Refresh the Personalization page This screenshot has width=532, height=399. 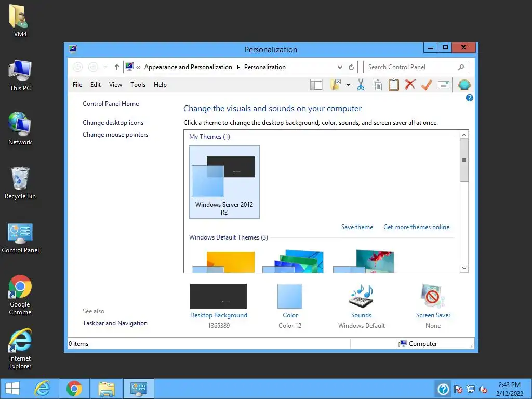coord(351,67)
